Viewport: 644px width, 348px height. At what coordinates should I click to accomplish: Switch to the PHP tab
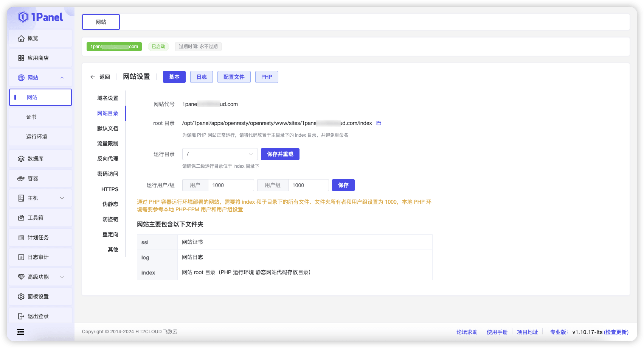[267, 76]
